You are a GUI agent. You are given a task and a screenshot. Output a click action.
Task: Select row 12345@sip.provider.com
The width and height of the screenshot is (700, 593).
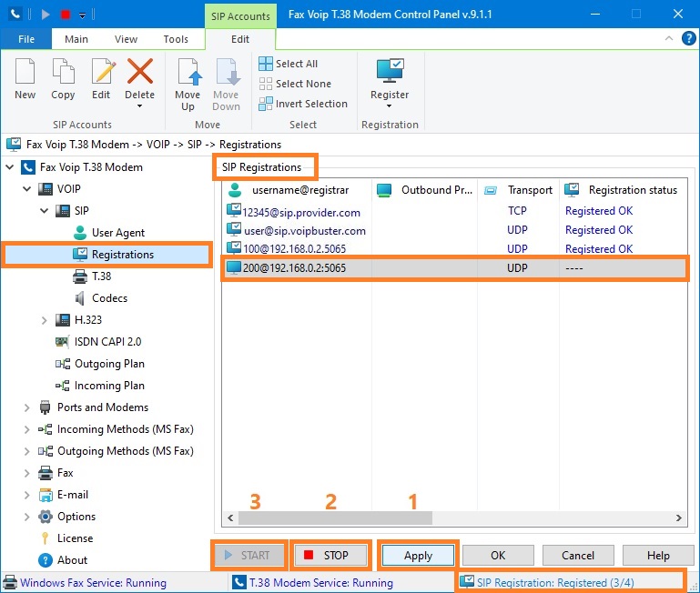pos(454,212)
